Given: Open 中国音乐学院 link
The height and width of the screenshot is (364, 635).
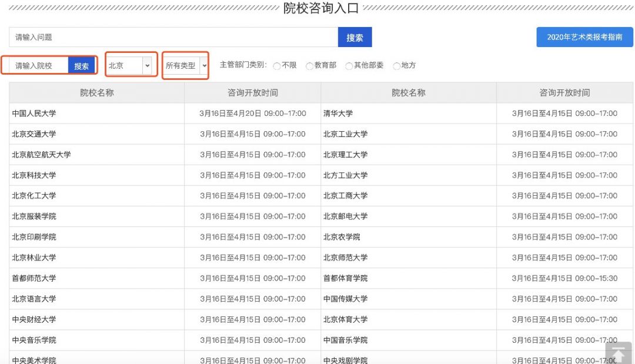Looking at the screenshot, I should pos(346,340).
